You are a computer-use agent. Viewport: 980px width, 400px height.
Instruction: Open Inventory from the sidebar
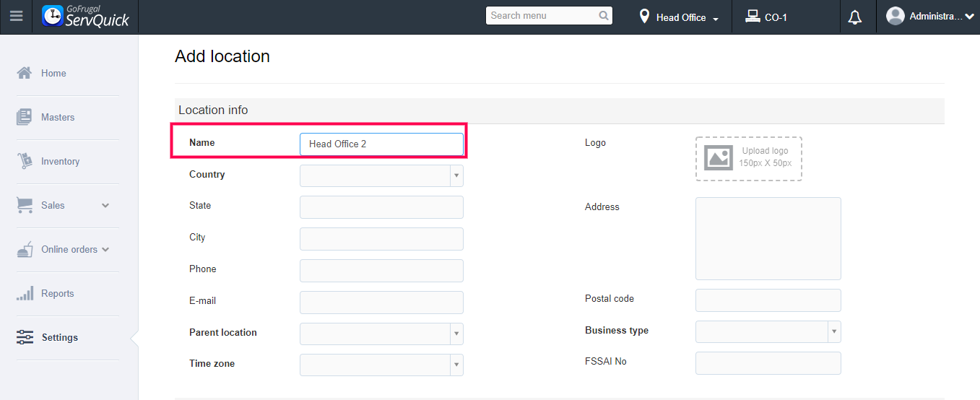tap(60, 162)
